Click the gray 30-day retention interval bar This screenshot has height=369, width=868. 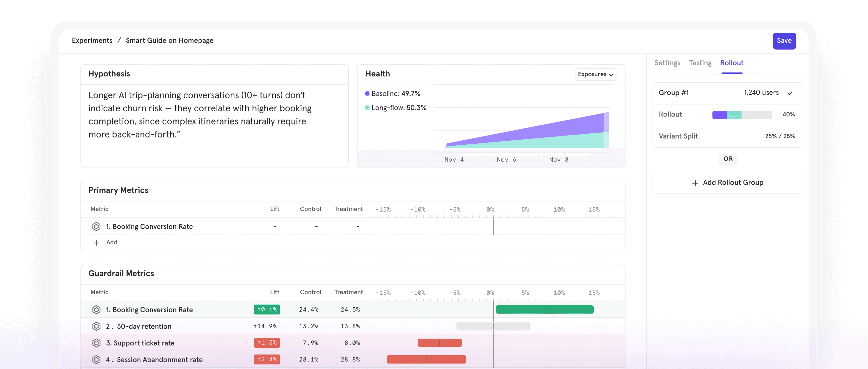click(493, 326)
